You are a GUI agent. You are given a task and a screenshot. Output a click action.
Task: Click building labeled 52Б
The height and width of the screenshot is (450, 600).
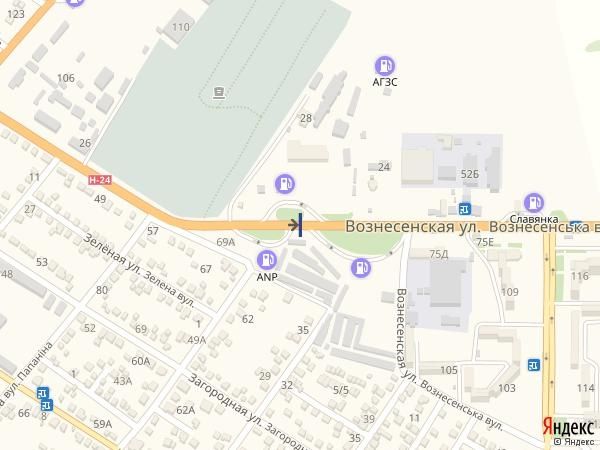pos(470,174)
